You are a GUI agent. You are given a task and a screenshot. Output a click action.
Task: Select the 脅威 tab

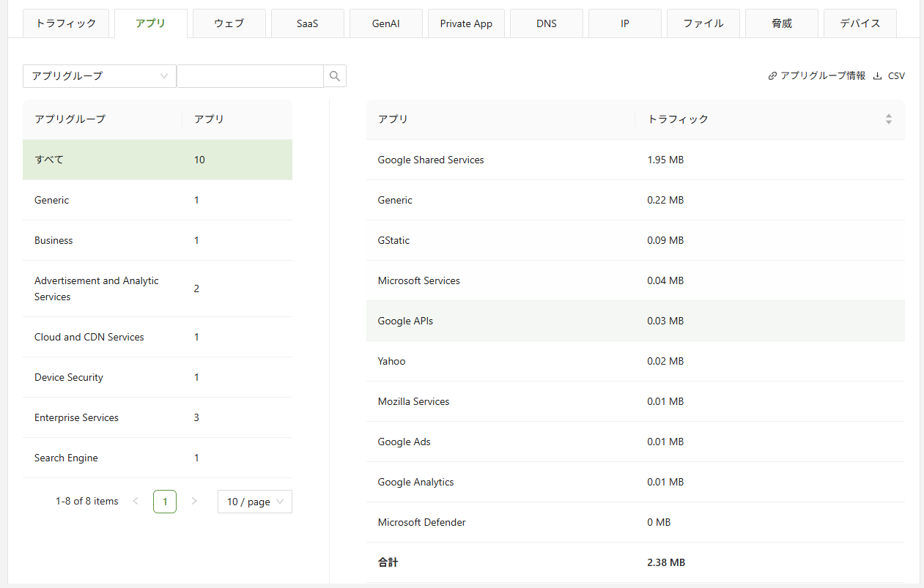[782, 23]
